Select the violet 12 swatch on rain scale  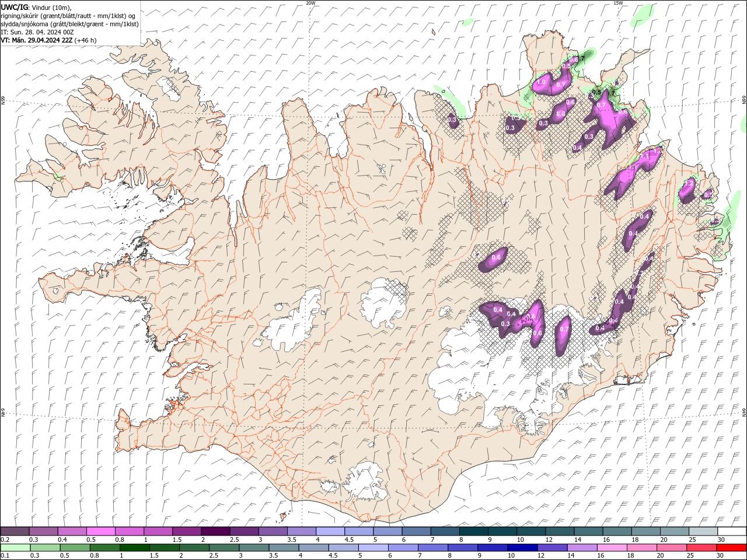click(553, 547)
